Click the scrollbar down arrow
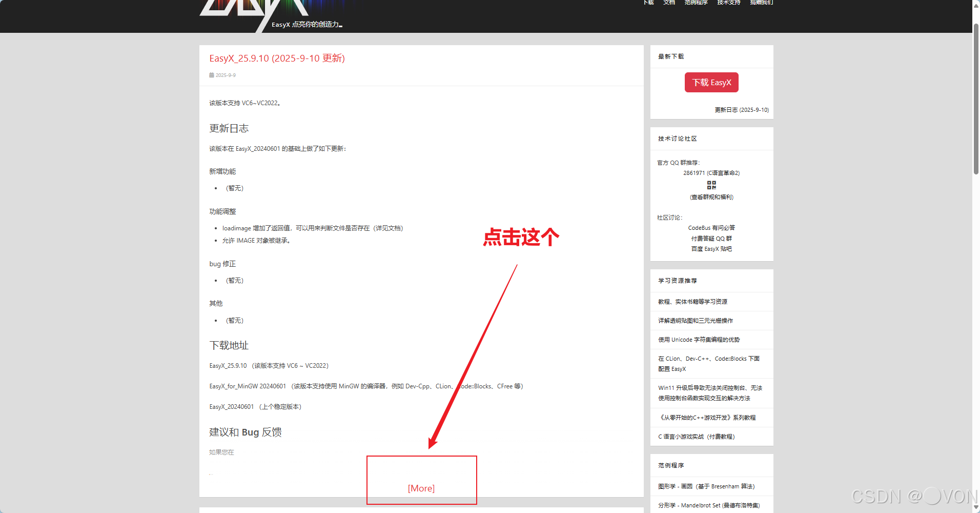 pyautogui.click(x=976, y=508)
